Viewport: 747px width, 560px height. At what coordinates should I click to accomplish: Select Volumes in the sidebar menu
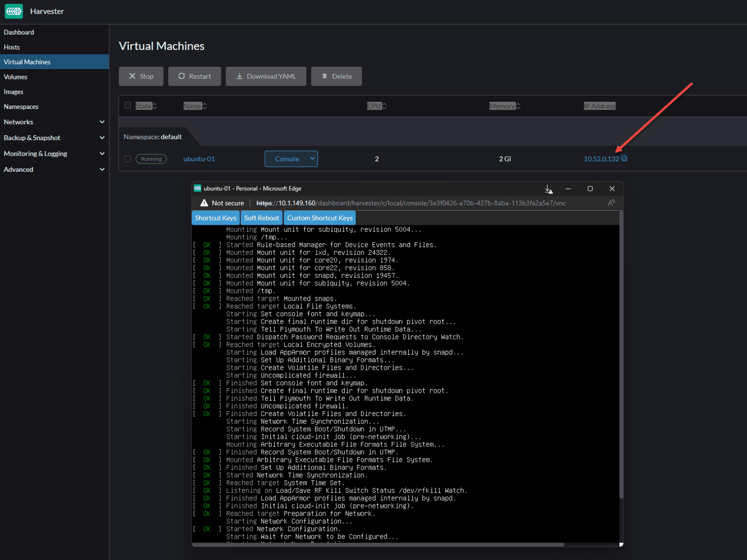tap(16, 76)
